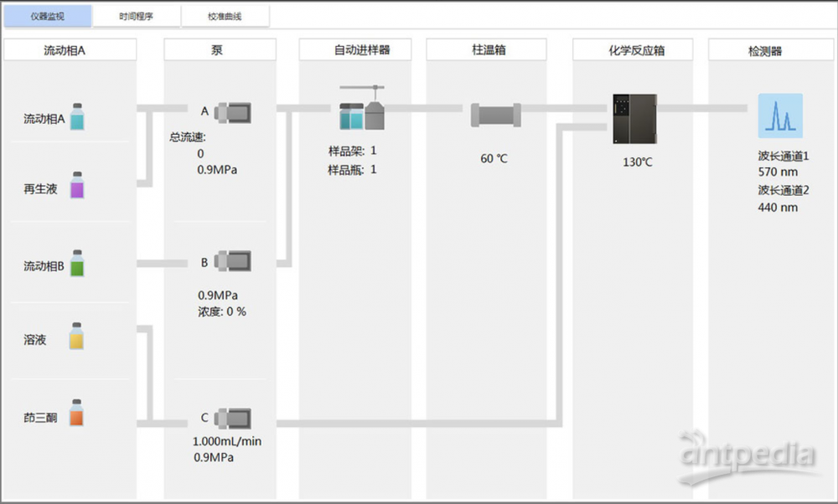Click the 60 ℃ column temperature value

click(494, 158)
